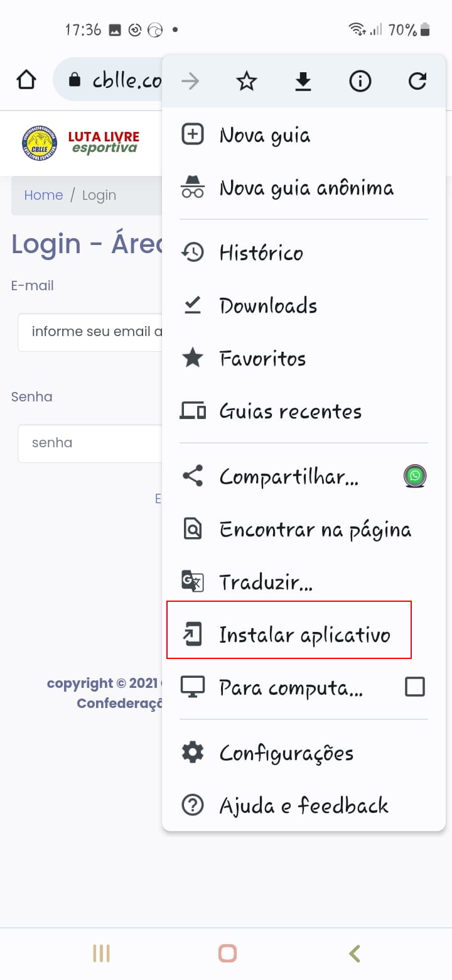Screen dimensions: 452x980
Task: Enable the desktop site checkbox
Action: click(415, 687)
